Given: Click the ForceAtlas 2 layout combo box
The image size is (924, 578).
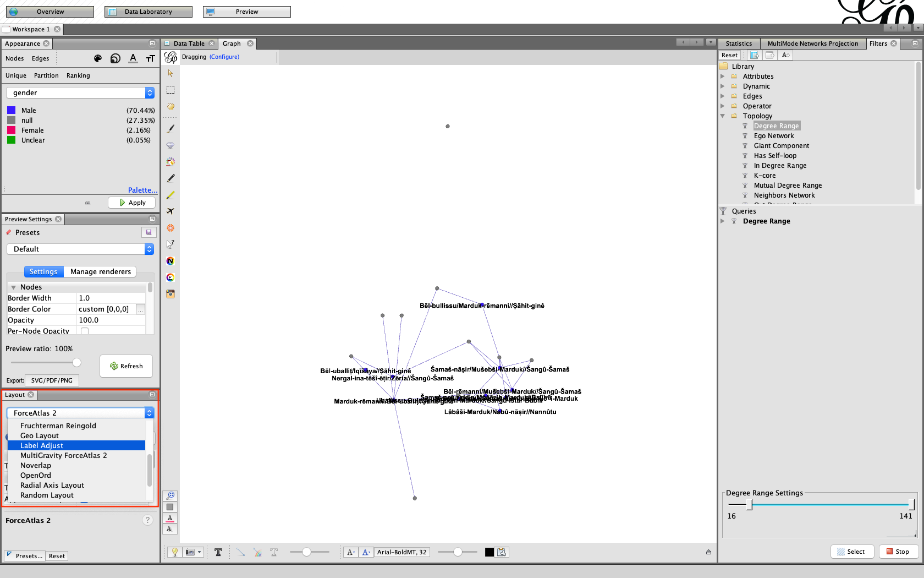Looking at the screenshot, I should click(x=80, y=413).
